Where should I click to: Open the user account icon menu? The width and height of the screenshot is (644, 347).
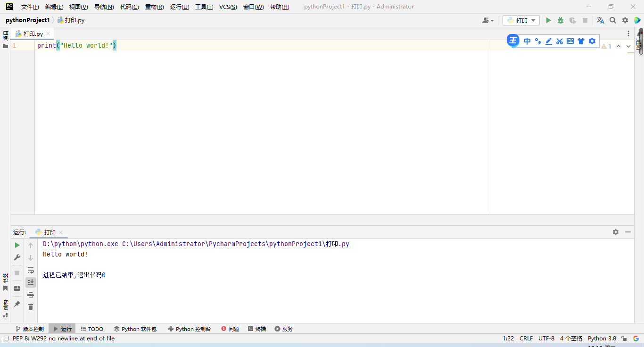(488, 20)
